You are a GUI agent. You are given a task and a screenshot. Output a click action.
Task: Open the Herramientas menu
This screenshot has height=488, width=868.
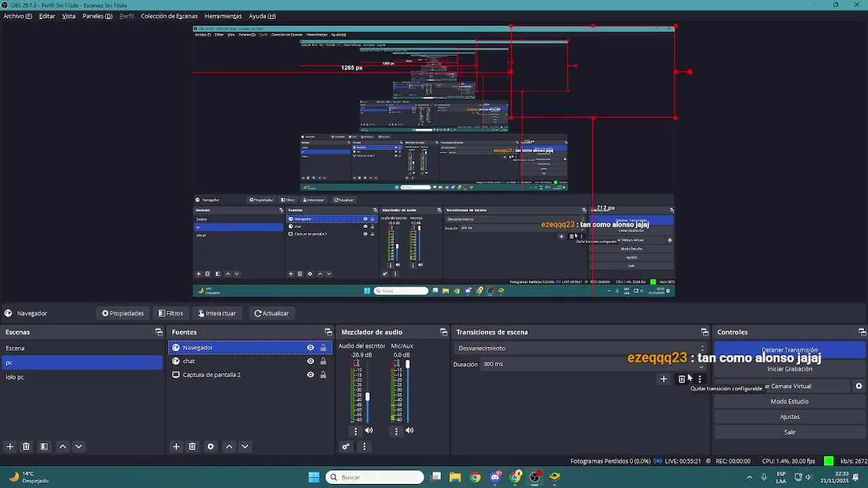(223, 16)
